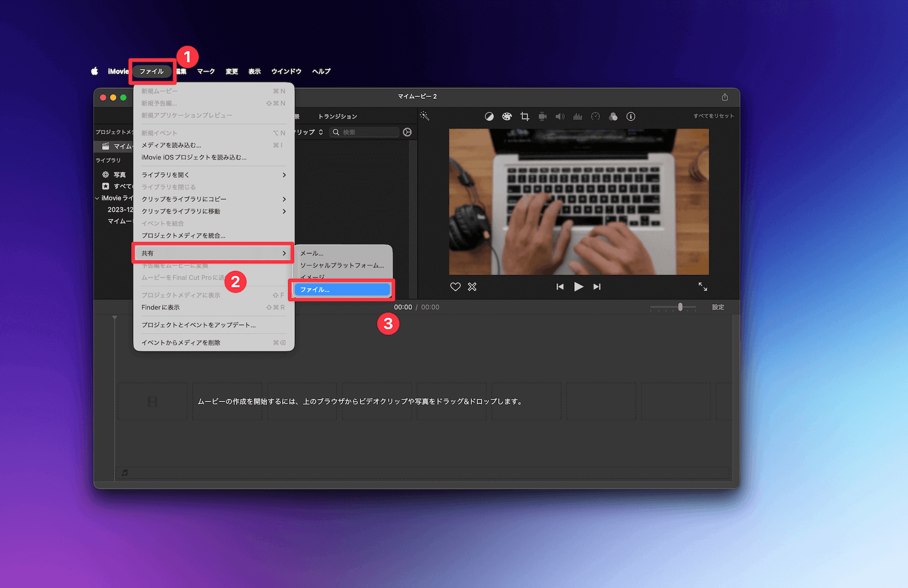Skip to previous clip
Screen dimensions: 908x588
coord(560,287)
